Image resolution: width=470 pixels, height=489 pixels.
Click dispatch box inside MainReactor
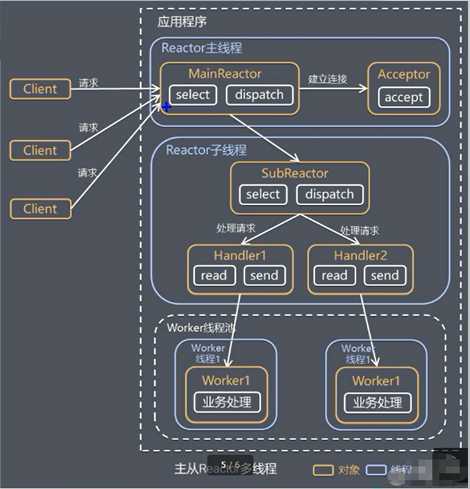tap(259, 95)
